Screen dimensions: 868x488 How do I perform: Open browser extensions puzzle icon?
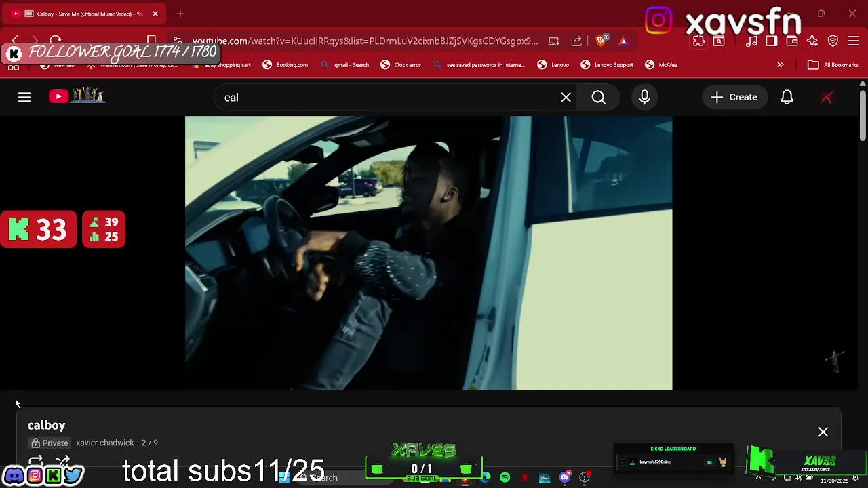click(698, 41)
